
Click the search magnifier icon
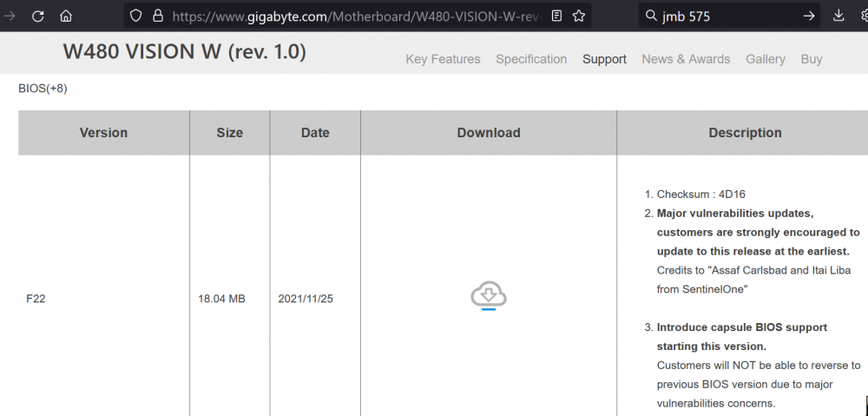coord(651,16)
